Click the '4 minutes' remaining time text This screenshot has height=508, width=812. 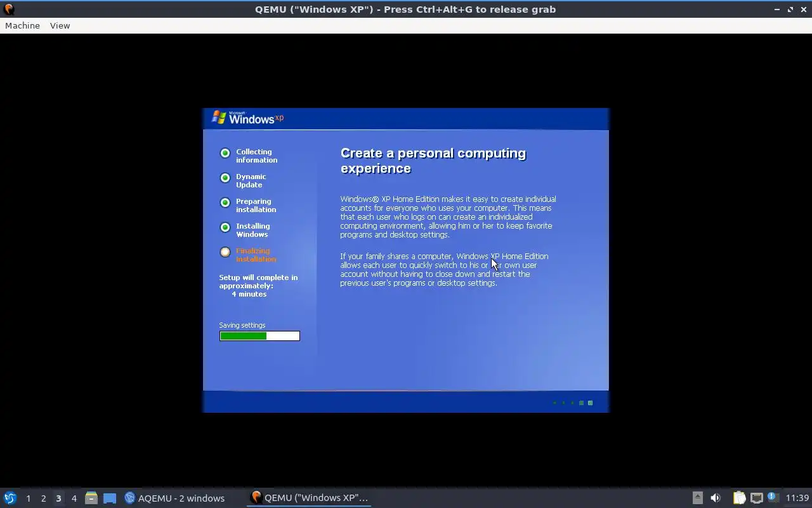(249, 294)
